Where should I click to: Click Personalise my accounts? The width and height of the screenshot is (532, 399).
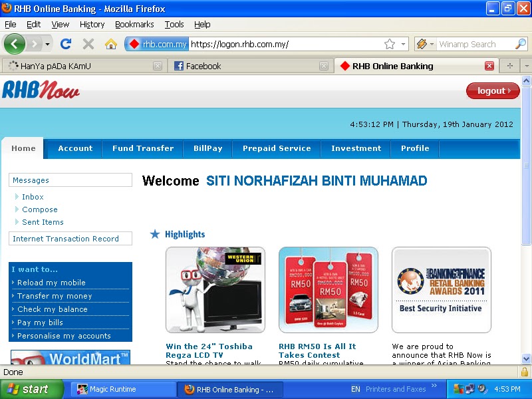64,336
